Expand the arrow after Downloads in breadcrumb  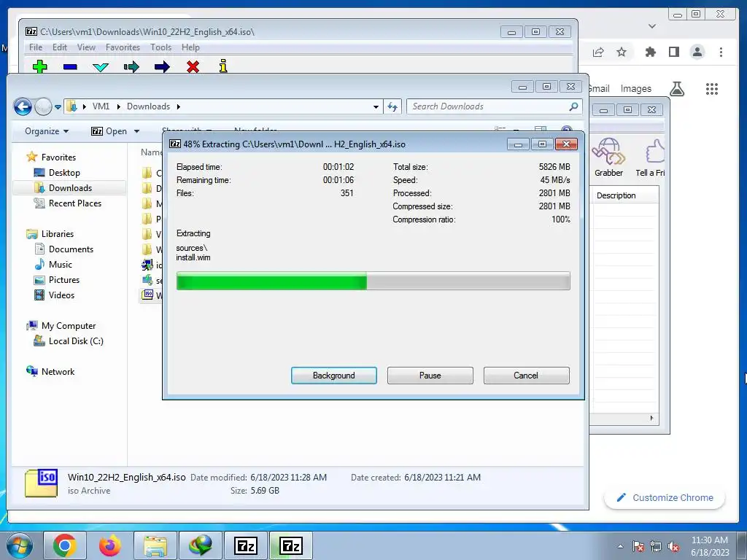click(179, 106)
